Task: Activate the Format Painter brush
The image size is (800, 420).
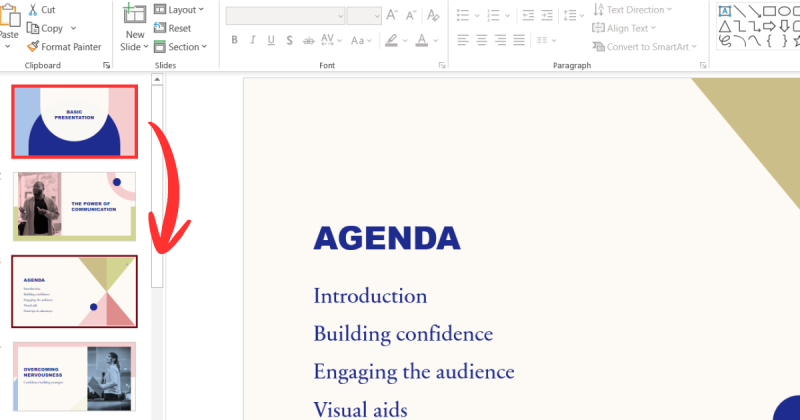Action: tap(64, 46)
